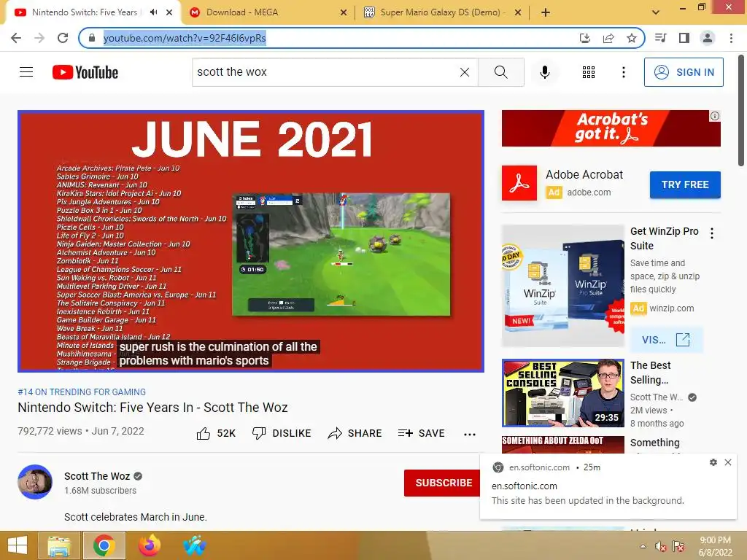
Task: Subscribe to Scott The Woz channel
Action: tap(443, 483)
